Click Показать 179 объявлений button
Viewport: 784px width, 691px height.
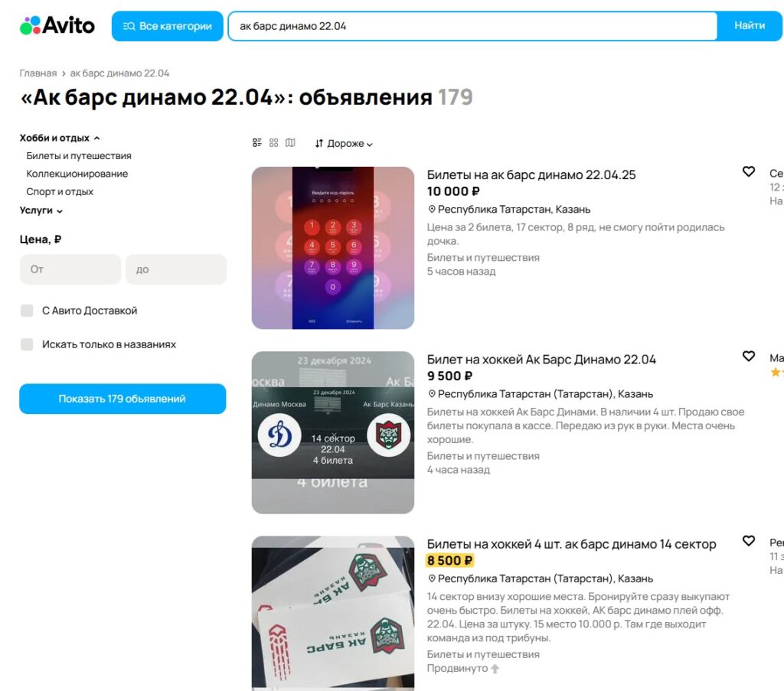tap(122, 399)
